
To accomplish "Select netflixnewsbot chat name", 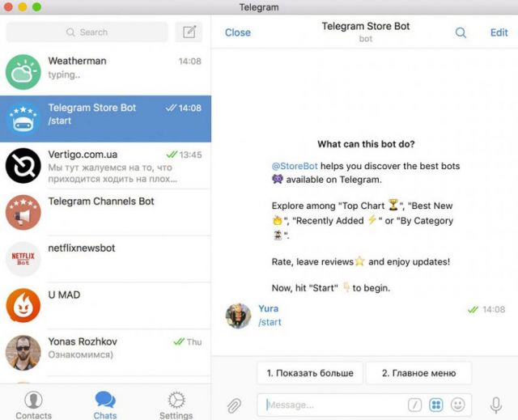I will coord(82,248).
